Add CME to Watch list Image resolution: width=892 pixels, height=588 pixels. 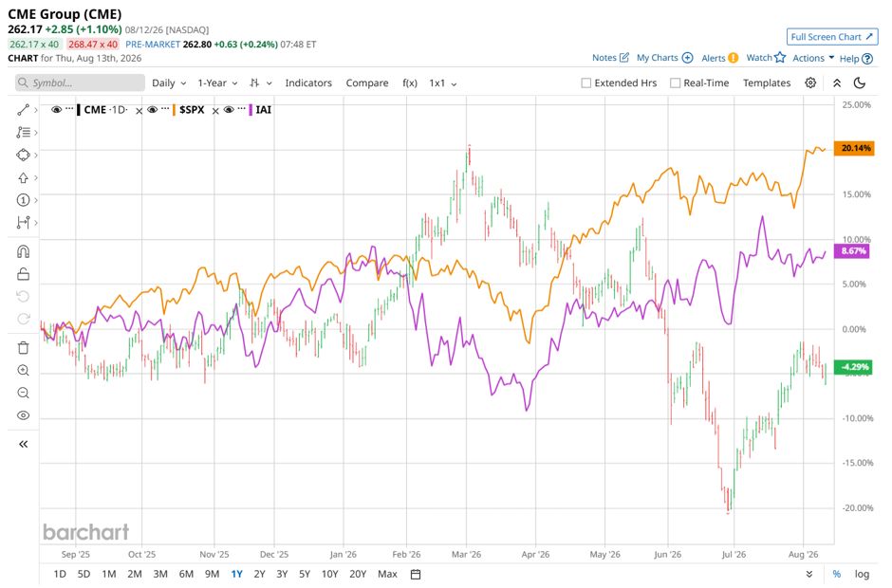pos(766,58)
